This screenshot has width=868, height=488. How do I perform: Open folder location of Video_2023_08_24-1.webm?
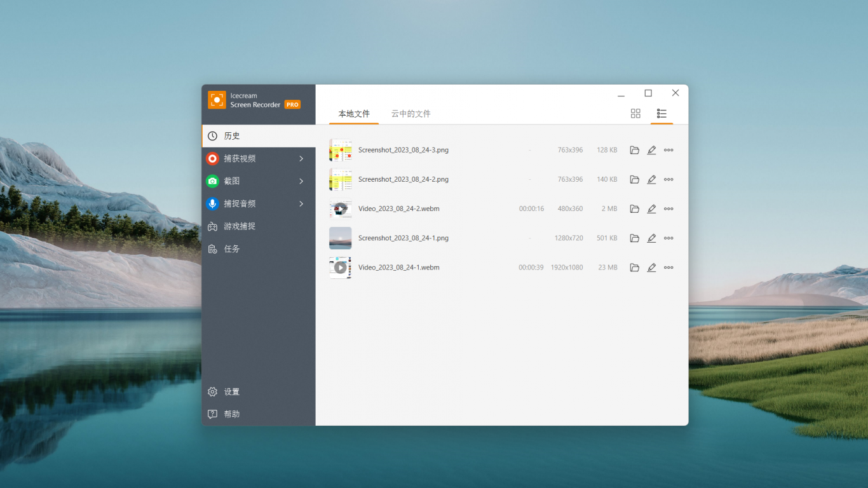click(634, 268)
